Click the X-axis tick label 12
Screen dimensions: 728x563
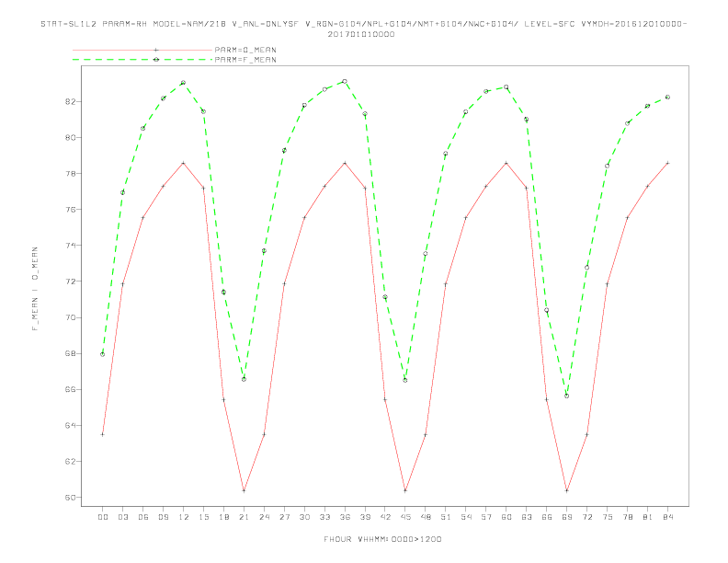(184, 517)
